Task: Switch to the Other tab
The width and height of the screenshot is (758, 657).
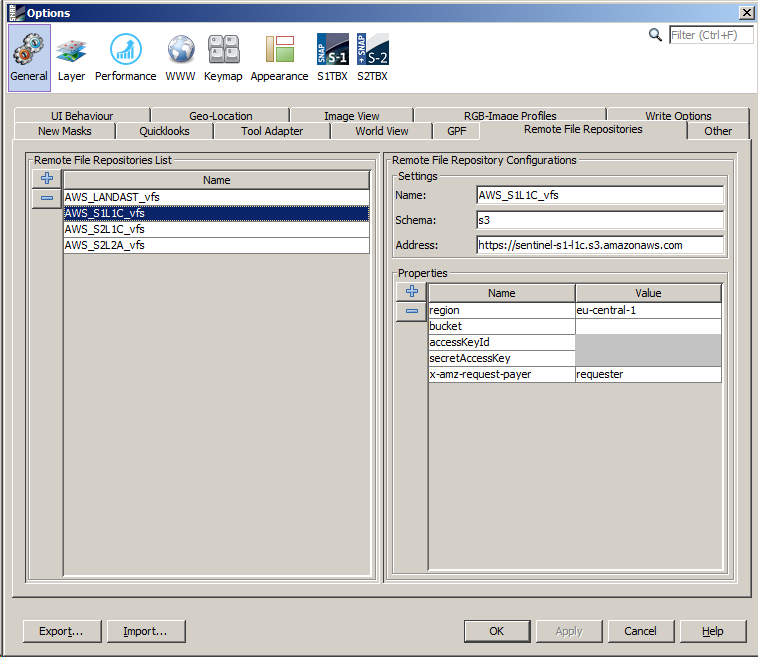Action: (x=718, y=131)
